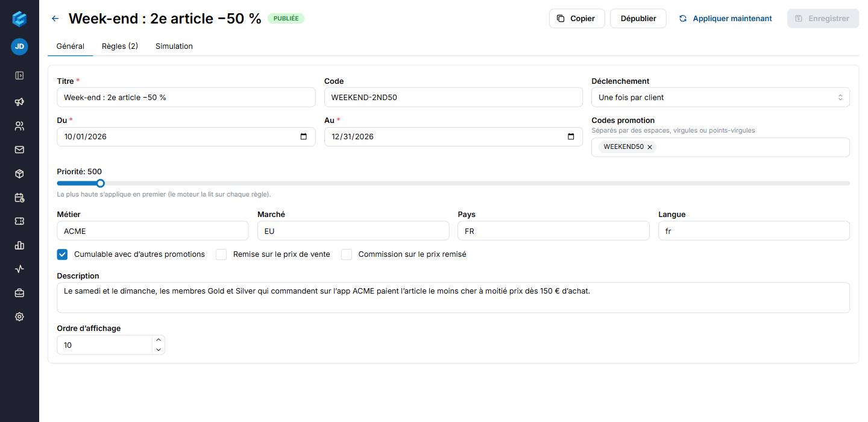
Task: Uncheck Cumulable avec d'autres promotions
Action: coord(62,254)
